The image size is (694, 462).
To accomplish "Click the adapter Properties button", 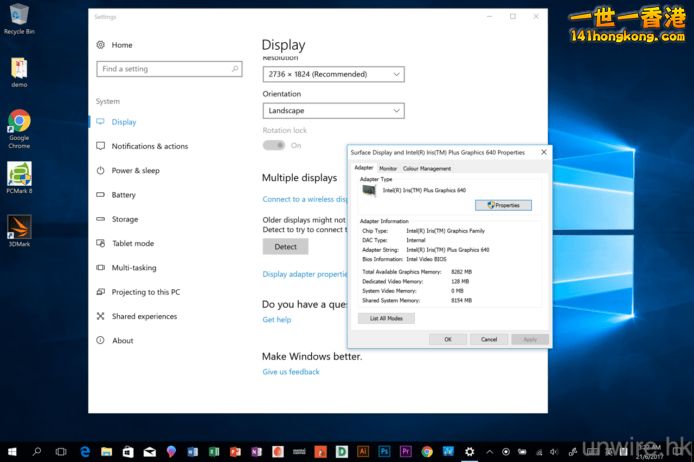I will tap(503, 205).
